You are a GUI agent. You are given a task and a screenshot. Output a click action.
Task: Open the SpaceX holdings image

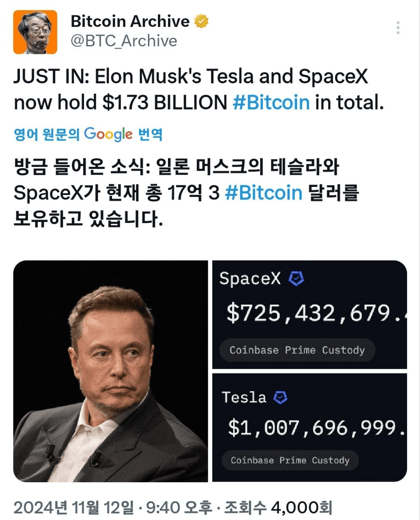click(x=310, y=315)
